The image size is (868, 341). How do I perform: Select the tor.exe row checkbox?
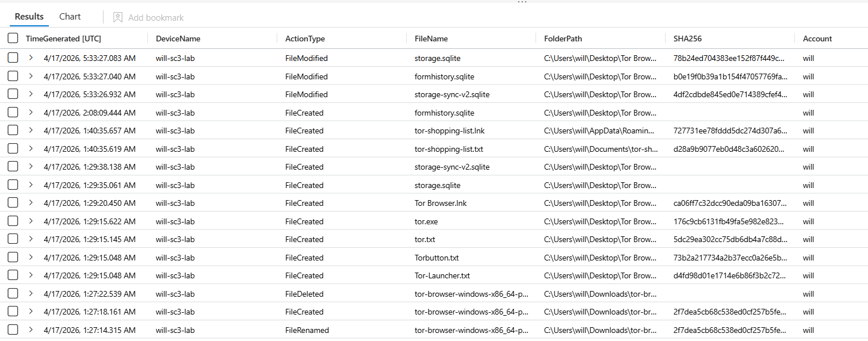coord(13,221)
